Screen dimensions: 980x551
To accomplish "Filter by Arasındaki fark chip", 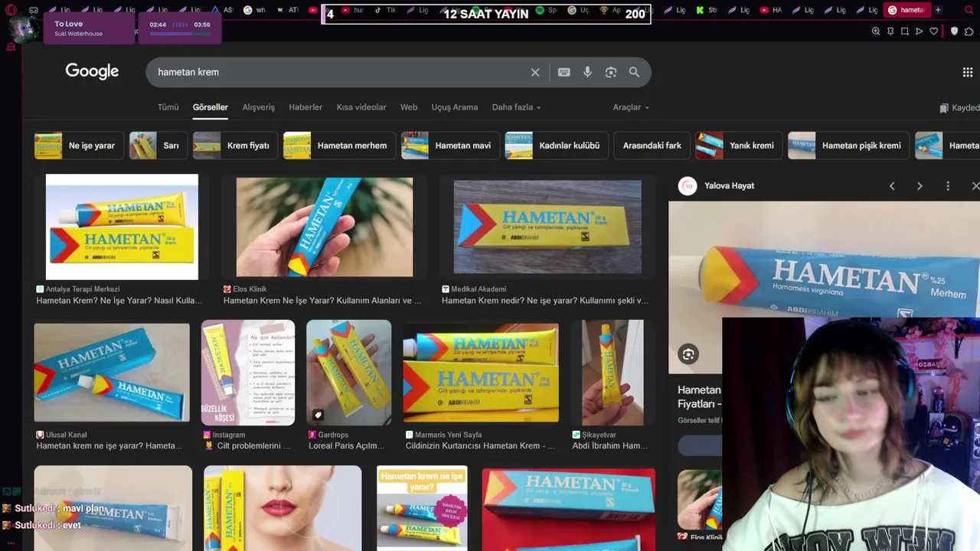I will [652, 145].
